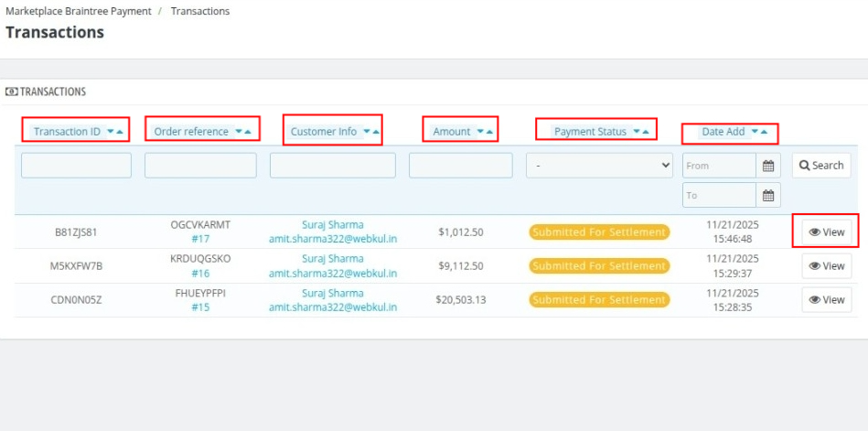The height and width of the screenshot is (431, 868).
Task: Open order #16 link
Action: point(200,273)
